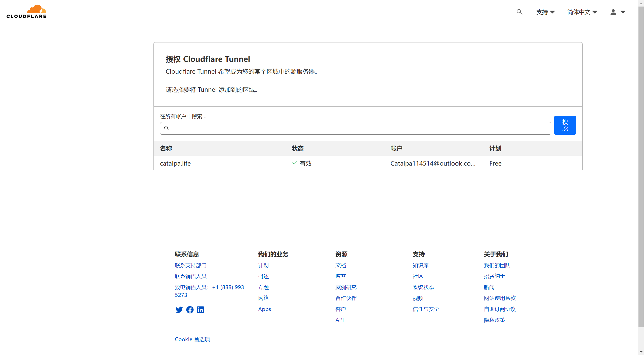
Task: Open the 新闻 footer link
Action: coord(489,287)
